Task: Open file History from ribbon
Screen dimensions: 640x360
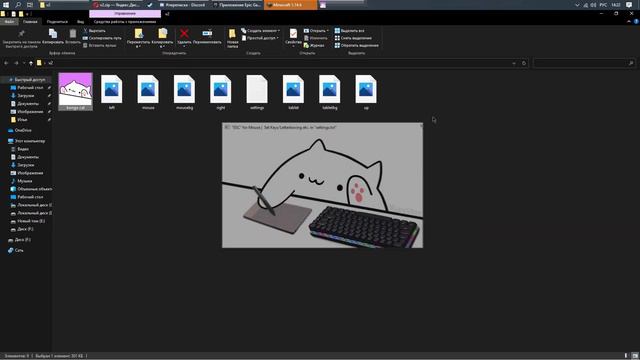Action: click(x=314, y=45)
